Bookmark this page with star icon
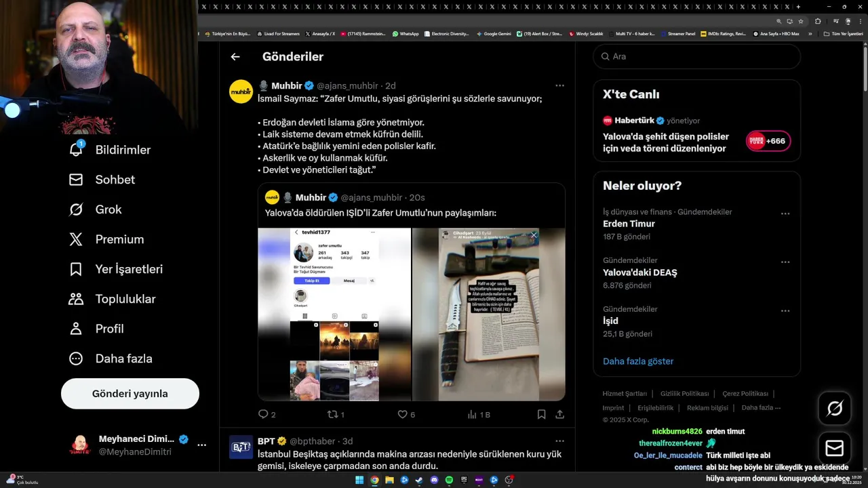 [801, 21]
